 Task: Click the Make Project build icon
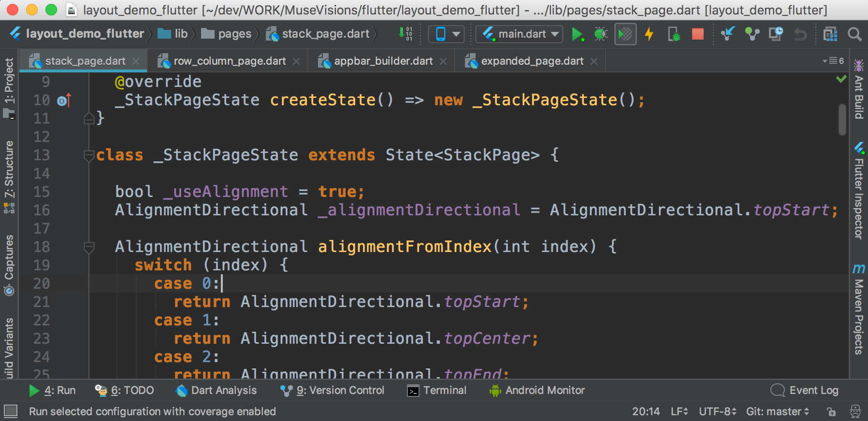click(x=405, y=34)
